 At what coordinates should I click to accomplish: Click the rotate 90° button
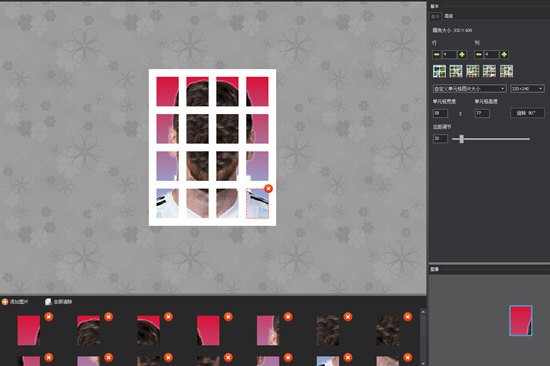pos(527,113)
